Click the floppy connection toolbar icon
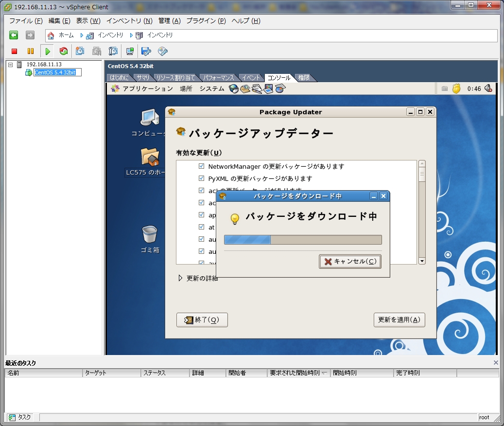 click(x=146, y=51)
